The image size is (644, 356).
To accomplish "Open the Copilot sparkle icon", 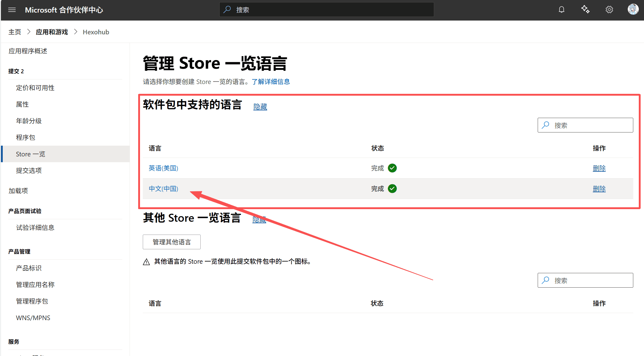I will (x=585, y=10).
